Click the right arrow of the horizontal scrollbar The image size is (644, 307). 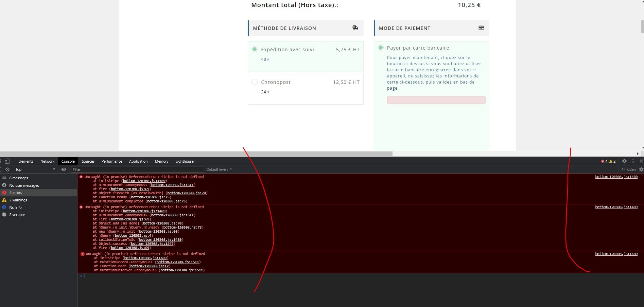[x=638, y=153]
